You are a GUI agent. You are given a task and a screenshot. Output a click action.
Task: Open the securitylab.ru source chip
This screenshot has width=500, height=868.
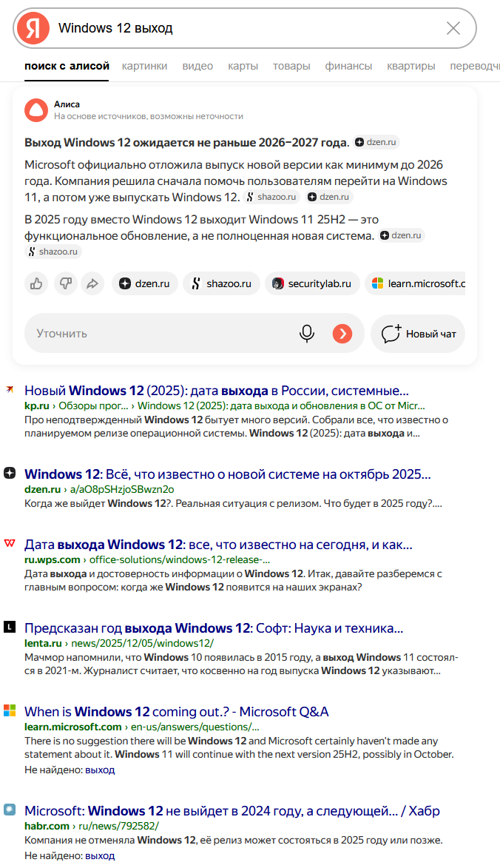pos(312,283)
